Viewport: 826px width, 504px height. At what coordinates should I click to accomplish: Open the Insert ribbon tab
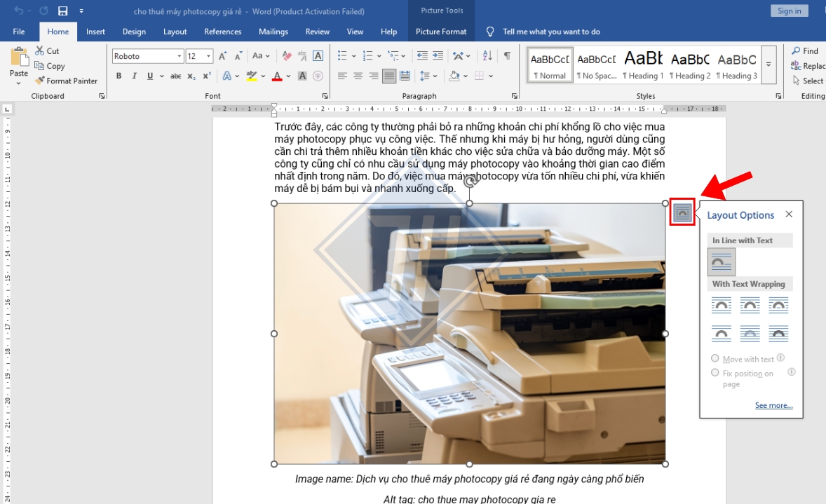(95, 32)
